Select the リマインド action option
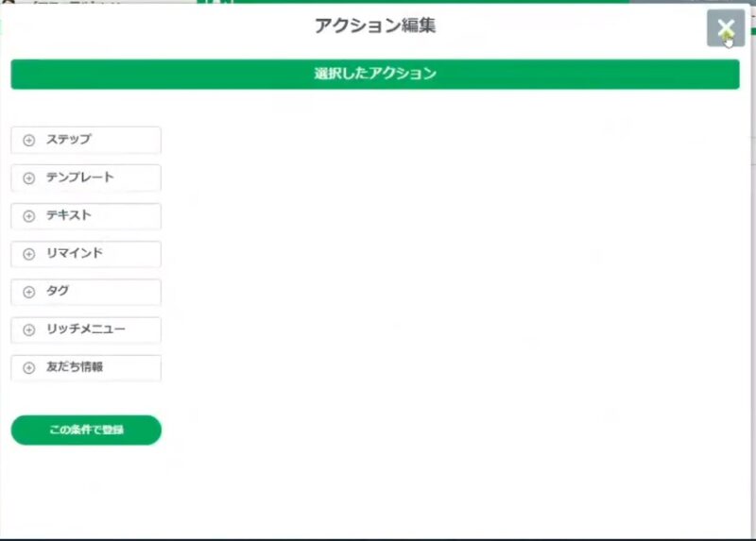 pos(86,254)
